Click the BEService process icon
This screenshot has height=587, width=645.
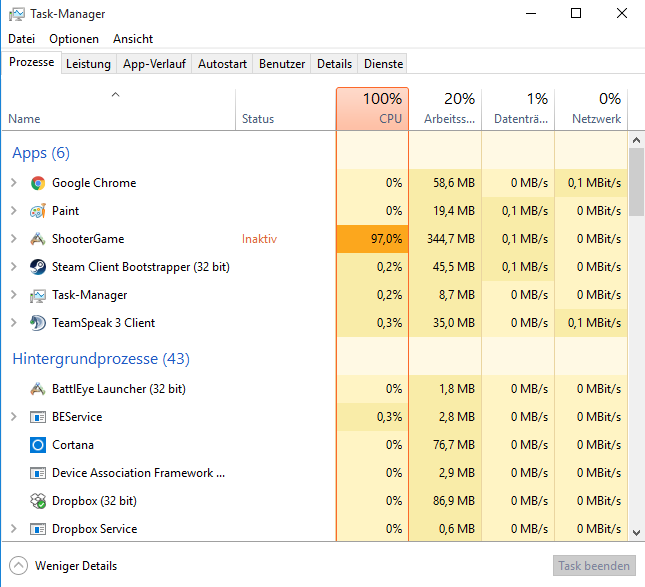pos(38,417)
